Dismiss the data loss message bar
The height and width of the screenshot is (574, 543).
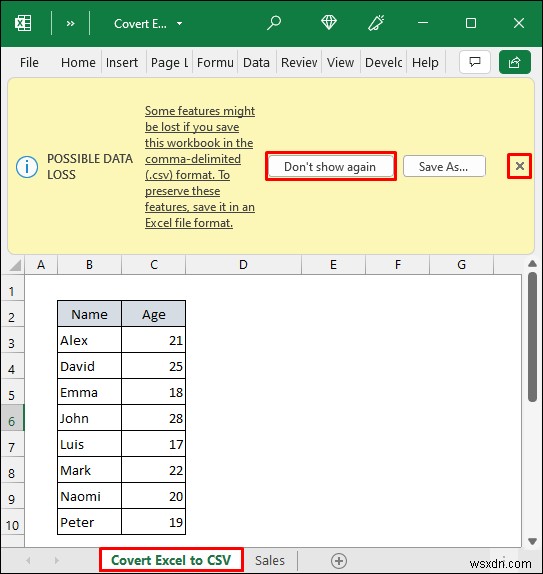coord(519,166)
